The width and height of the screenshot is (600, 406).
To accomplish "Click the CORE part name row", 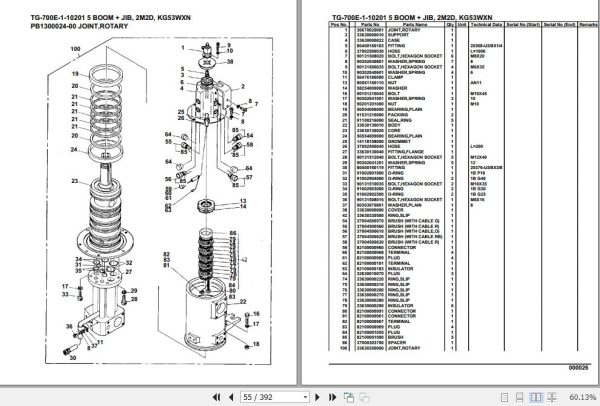I will [394, 130].
